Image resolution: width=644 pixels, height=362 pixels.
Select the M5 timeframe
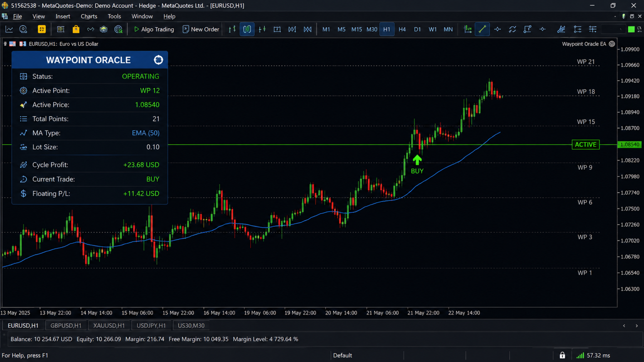(341, 29)
